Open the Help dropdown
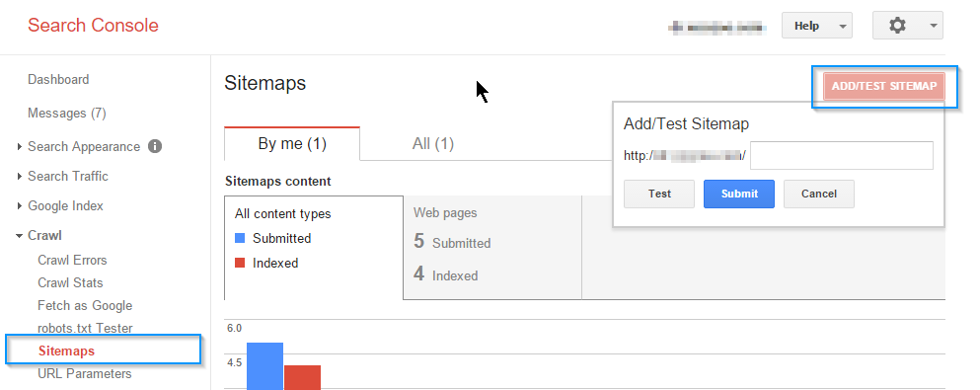 pyautogui.click(x=817, y=26)
